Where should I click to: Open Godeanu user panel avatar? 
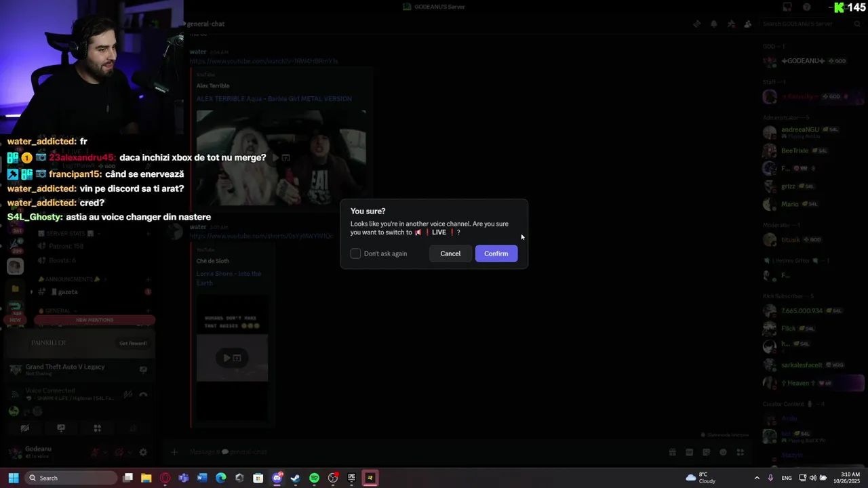coord(14,452)
